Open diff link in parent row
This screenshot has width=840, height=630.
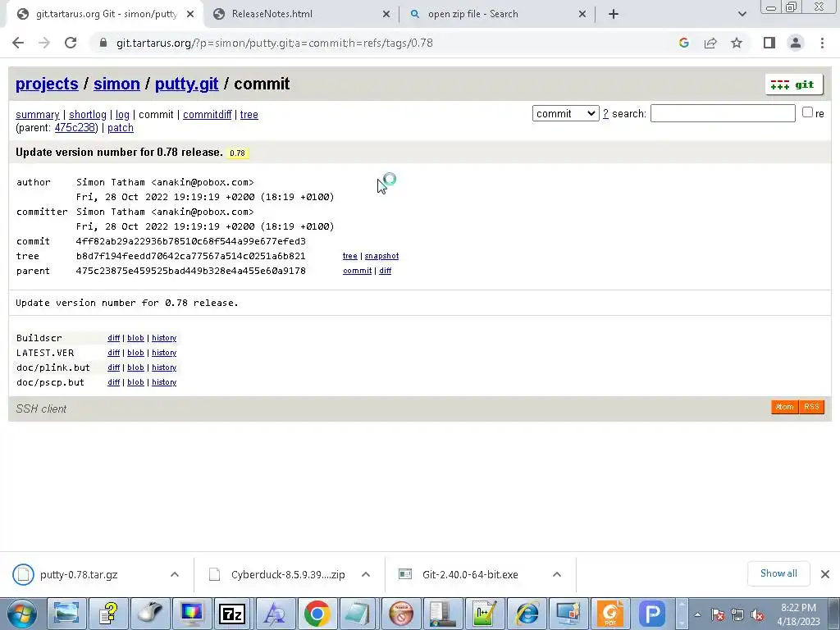click(386, 271)
